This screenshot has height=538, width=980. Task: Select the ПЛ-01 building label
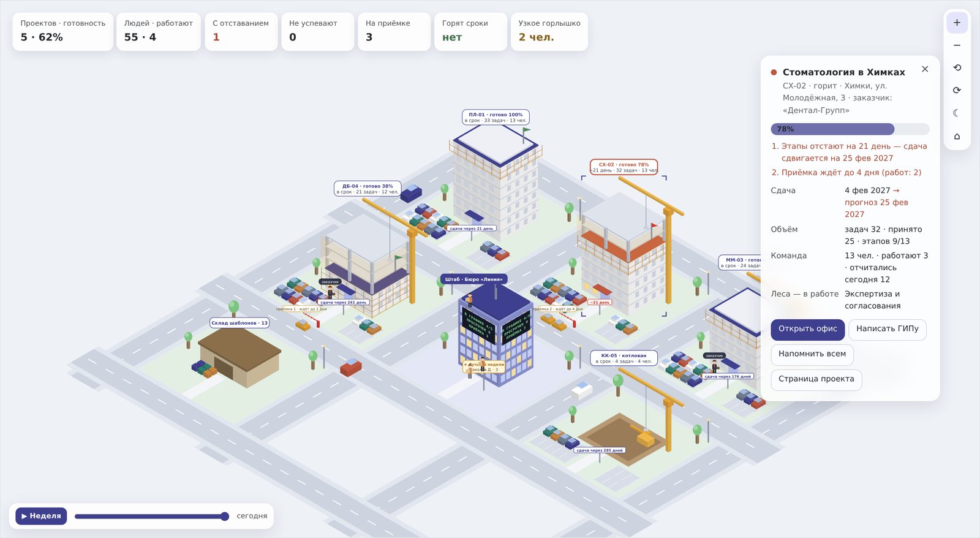coord(496,117)
